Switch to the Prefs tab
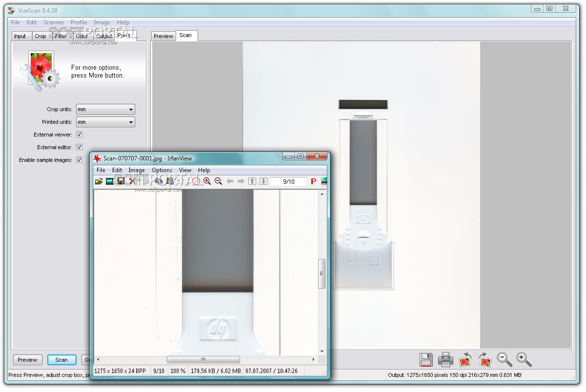Image resolution: width=586 pixels, height=392 pixels. pos(124,35)
